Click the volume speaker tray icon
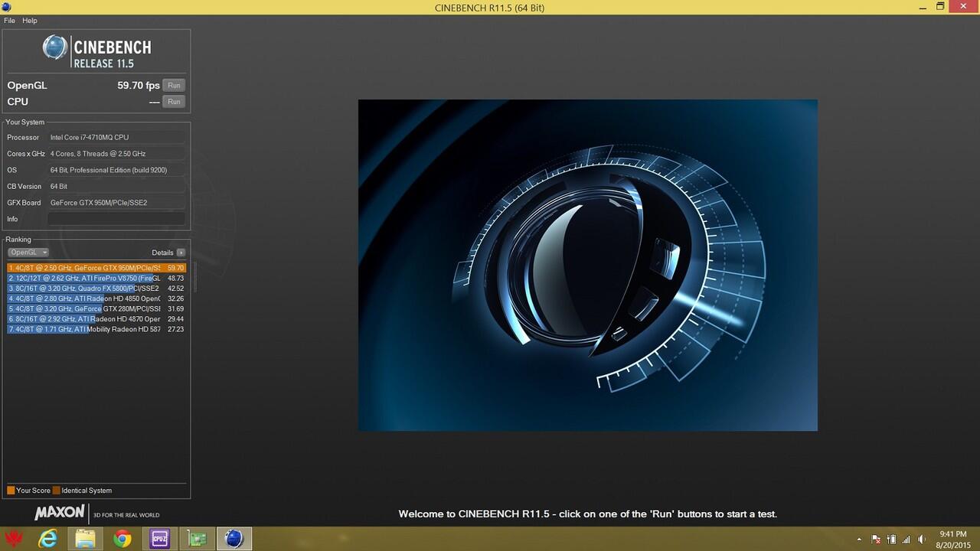Image resolution: width=980 pixels, height=551 pixels. click(922, 540)
